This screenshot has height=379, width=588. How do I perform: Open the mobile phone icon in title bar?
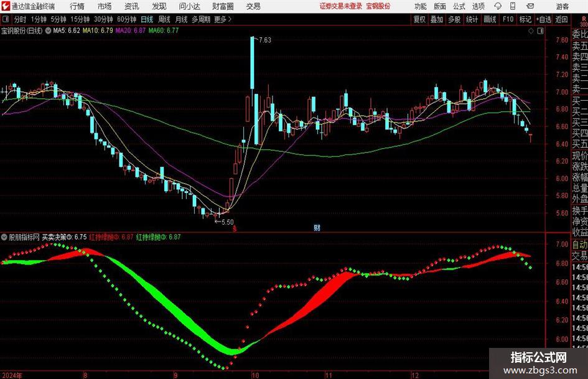click(x=513, y=6)
